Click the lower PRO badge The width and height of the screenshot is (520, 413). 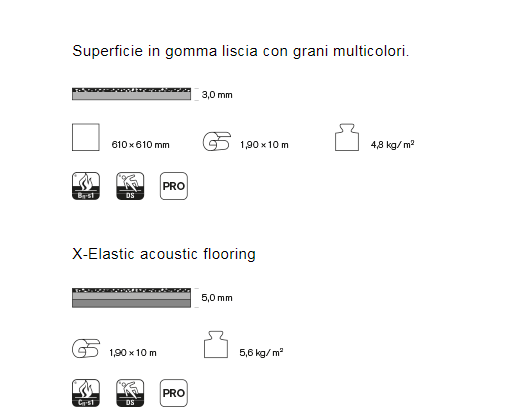click(x=174, y=393)
